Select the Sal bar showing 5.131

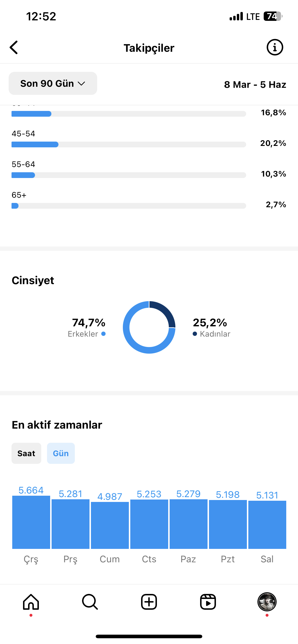(267, 524)
